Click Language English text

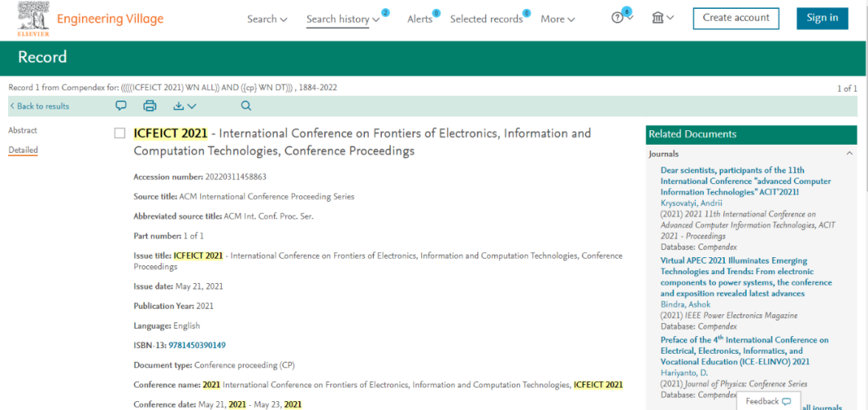click(x=166, y=326)
